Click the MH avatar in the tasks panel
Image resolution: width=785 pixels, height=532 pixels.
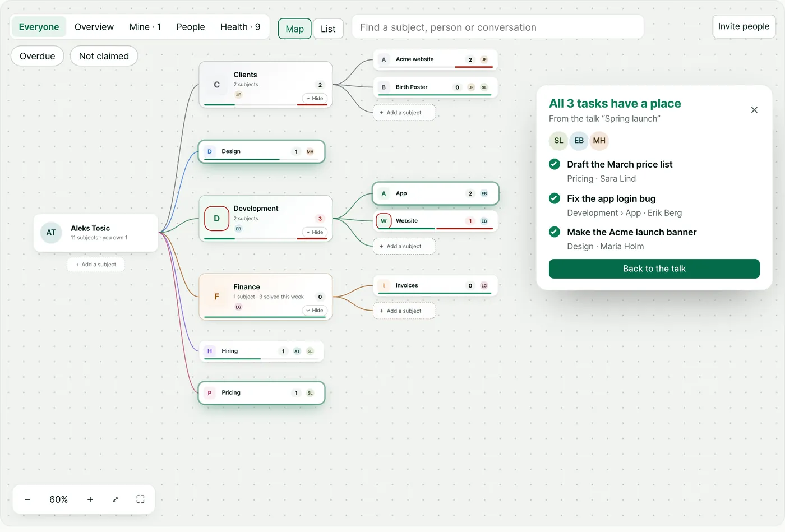click(599, 141)
